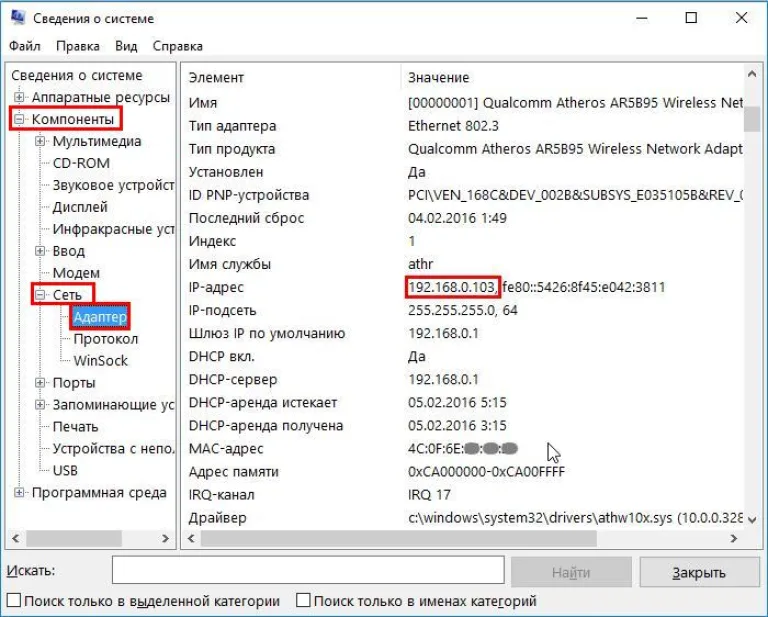Image resolution: width=768 pixels, height=617 pixels.
Task: Expand the Ввод node
Action: click(40, 251)
